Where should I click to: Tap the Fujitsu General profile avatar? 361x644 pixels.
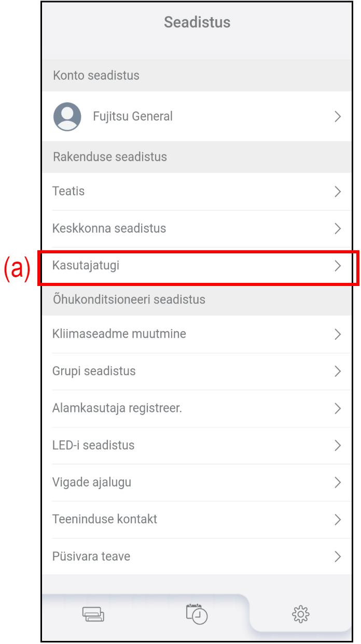pyautogui.click(x=67, y=117)
